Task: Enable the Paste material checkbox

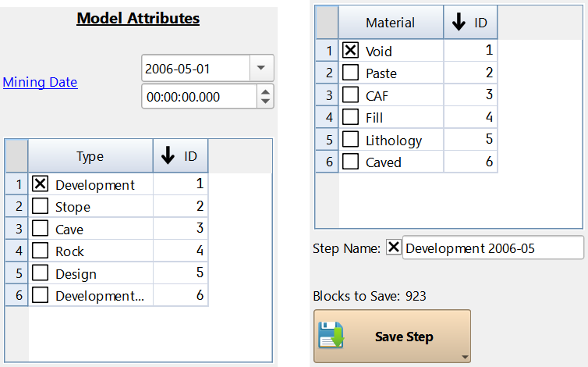Action: [350, 72]
